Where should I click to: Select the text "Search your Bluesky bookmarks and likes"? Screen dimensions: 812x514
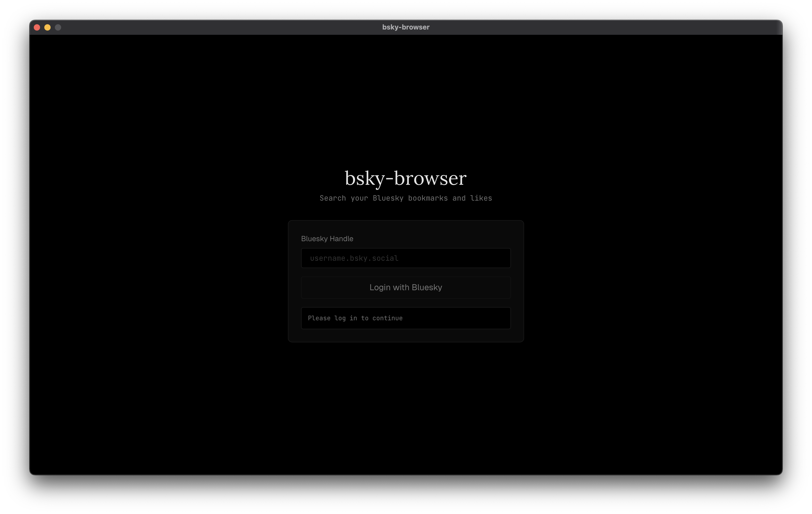click(406, 198)
